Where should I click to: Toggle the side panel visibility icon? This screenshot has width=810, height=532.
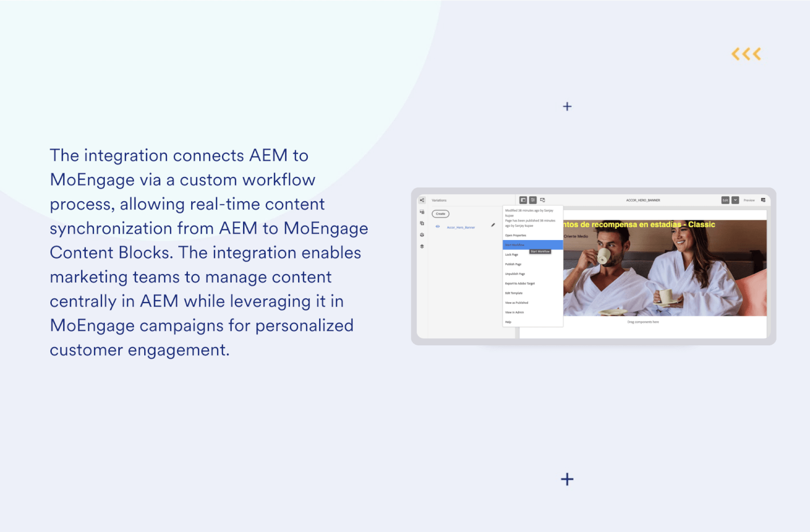tap(523, 200)
